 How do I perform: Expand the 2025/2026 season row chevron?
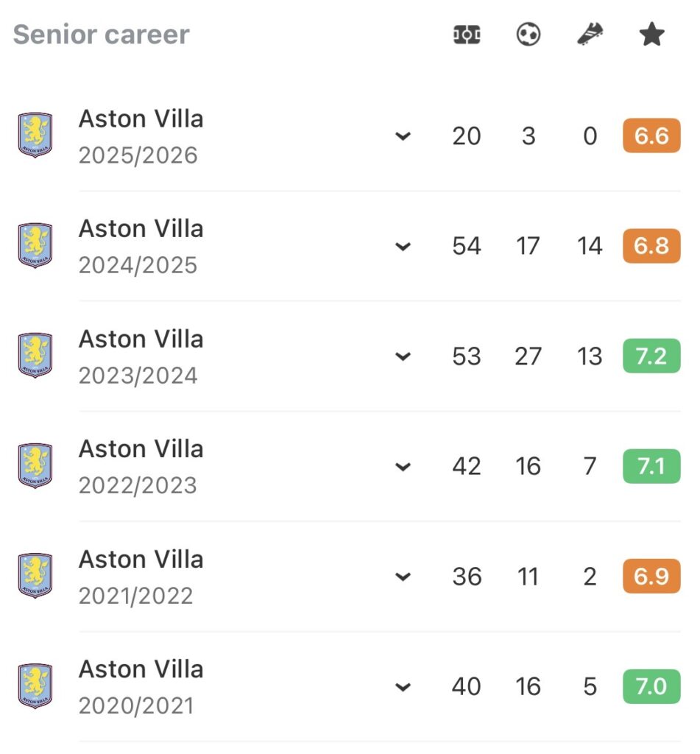(403, 136)
